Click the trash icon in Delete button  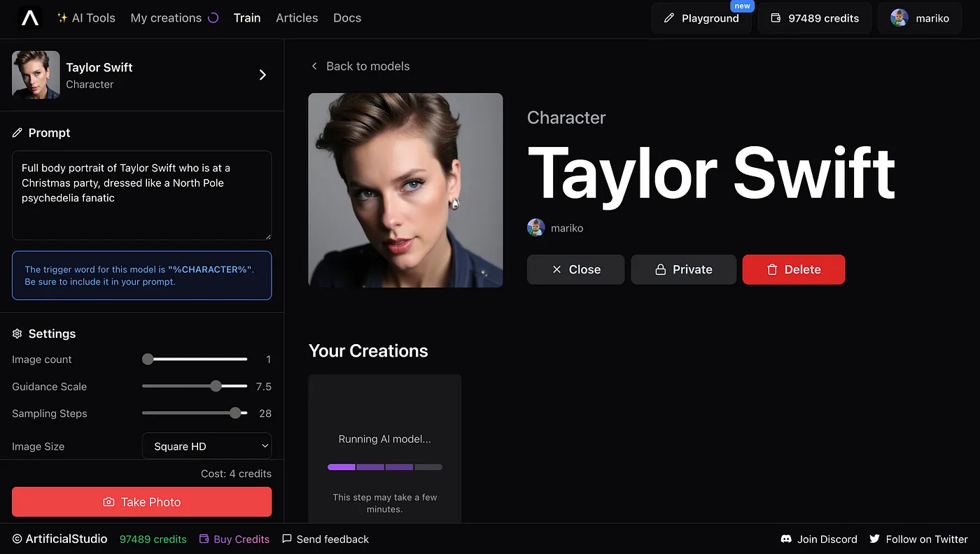(772, 269)
